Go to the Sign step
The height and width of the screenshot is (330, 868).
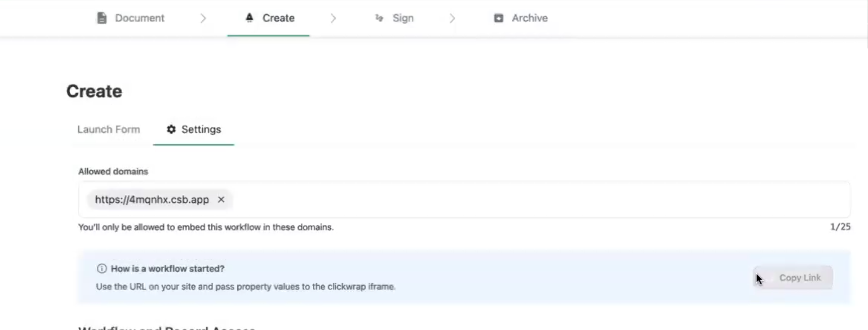394,18
